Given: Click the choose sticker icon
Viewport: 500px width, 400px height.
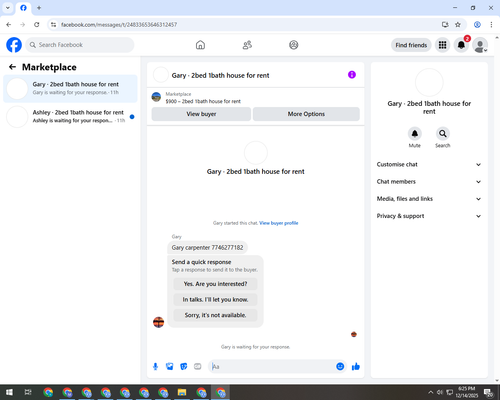Looking at the screenshot, I should [184, 367].
